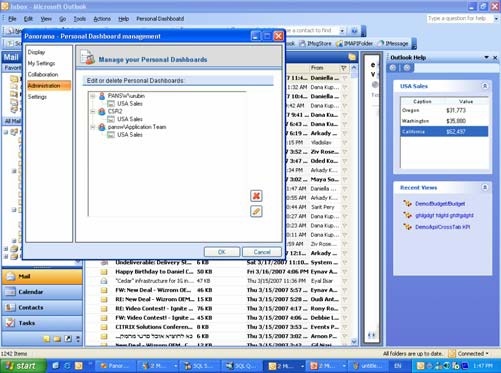Collapse the Recent Views panel chevron

click(485, 188)
